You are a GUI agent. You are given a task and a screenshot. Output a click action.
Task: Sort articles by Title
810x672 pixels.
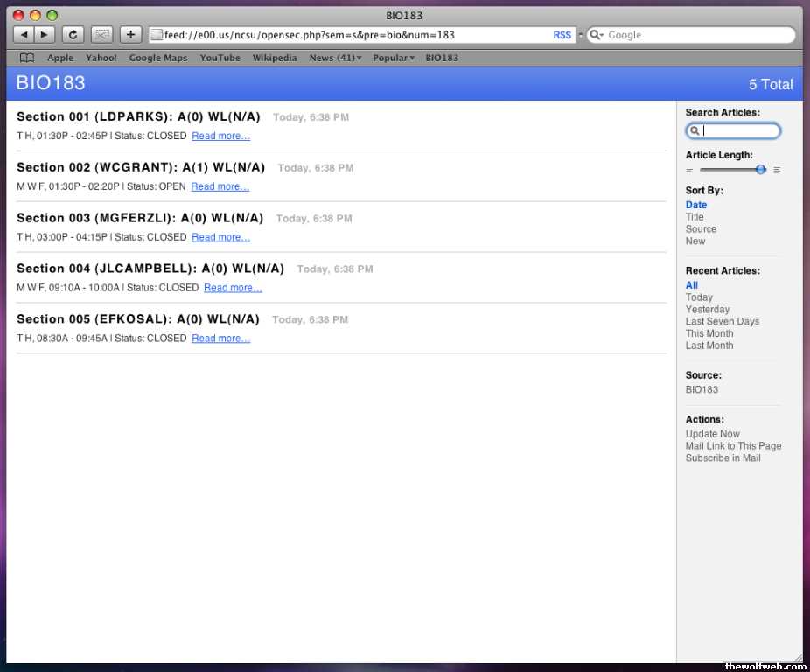pyautogui.click(x=695, y=217)
